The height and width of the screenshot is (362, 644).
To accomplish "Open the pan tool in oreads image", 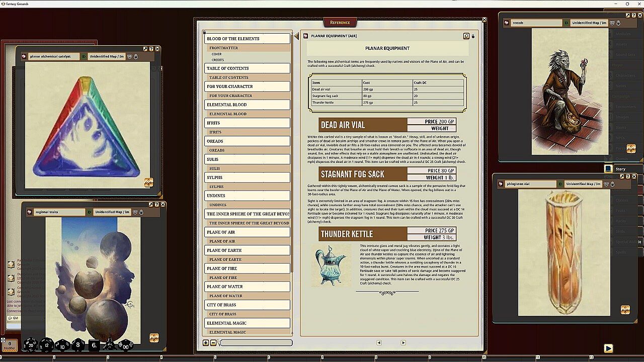I will 631,148.
